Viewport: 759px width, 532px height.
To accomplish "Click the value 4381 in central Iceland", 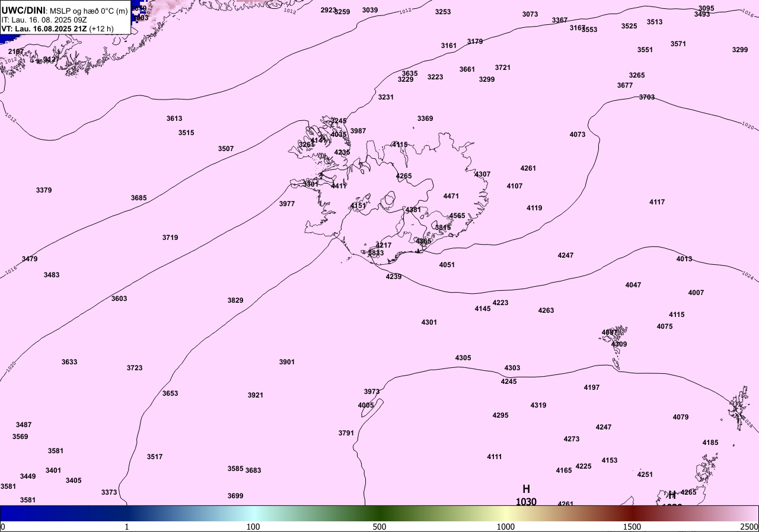I will click(x=413, y=210).
